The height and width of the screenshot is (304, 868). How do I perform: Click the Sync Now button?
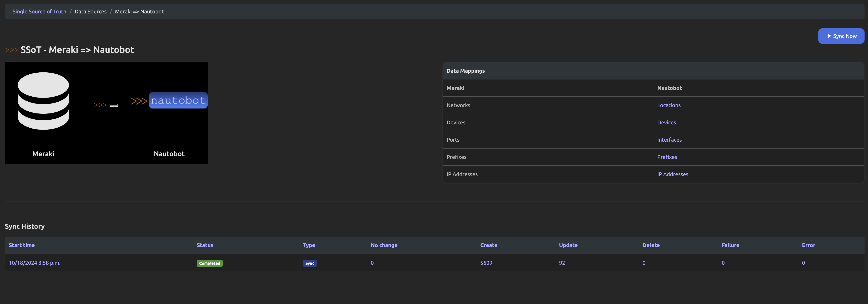coord(841,36)
